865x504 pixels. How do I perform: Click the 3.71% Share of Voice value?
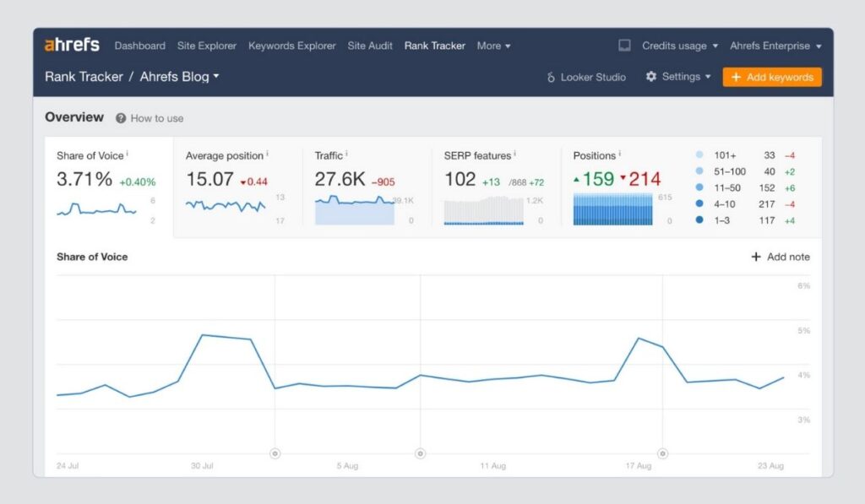coord(84,179)
